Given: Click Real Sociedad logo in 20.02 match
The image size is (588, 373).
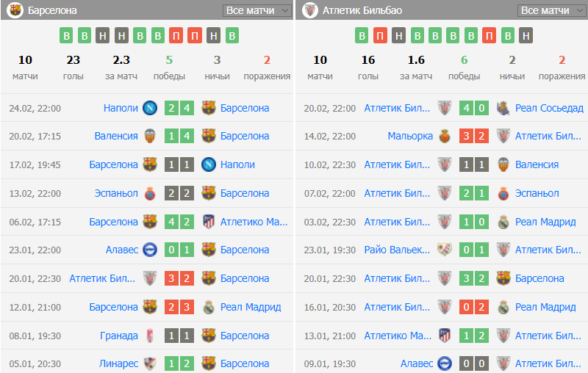Looking at the screenshot, I should (x=503, y=108).
